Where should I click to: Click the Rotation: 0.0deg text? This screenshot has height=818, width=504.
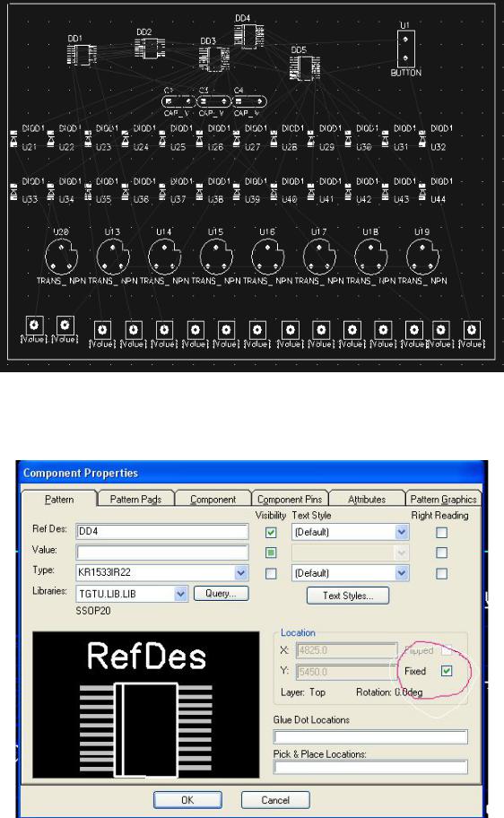(x=389, y=692)
